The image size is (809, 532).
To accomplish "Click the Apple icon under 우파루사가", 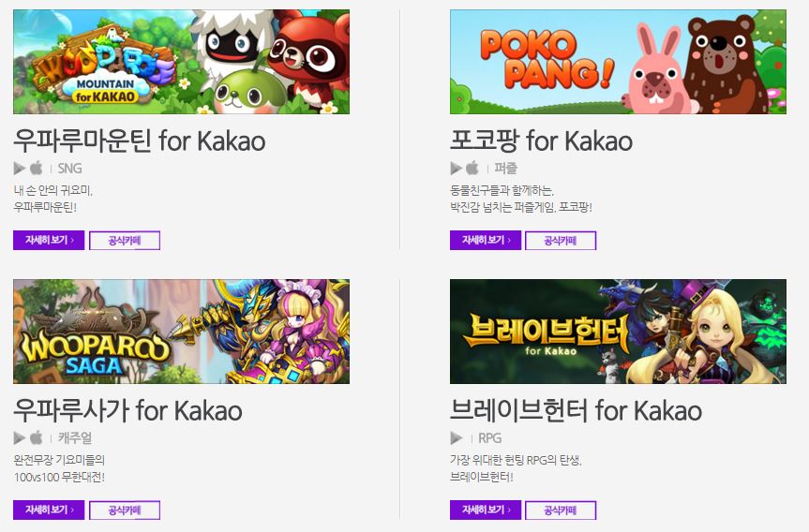I will coord(37,437).
